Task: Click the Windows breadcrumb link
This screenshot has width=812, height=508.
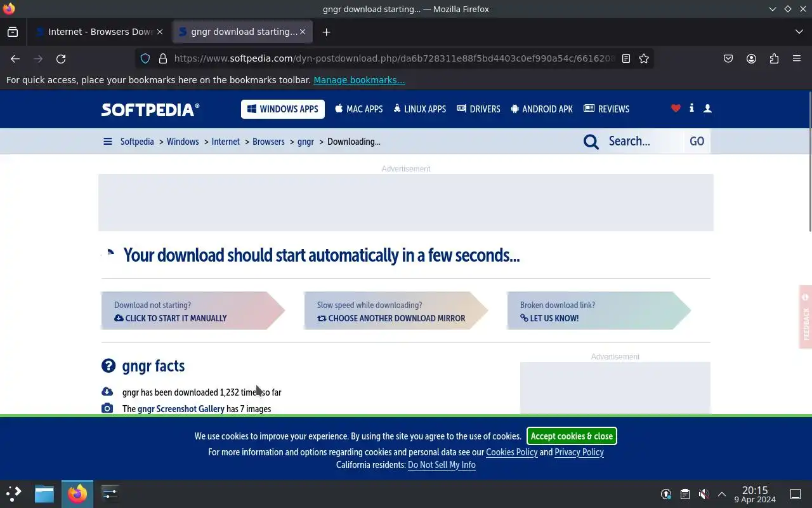Action: tap(183, 142)
